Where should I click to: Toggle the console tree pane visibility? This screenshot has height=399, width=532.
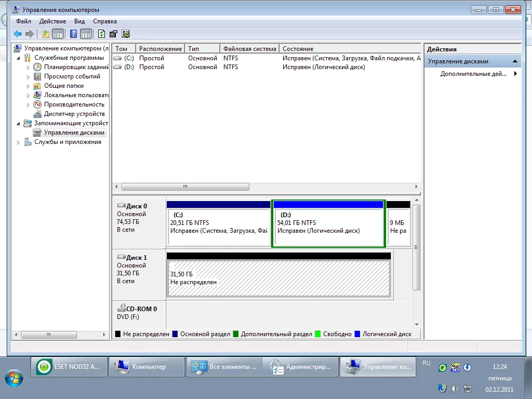[x=59, y=34]
